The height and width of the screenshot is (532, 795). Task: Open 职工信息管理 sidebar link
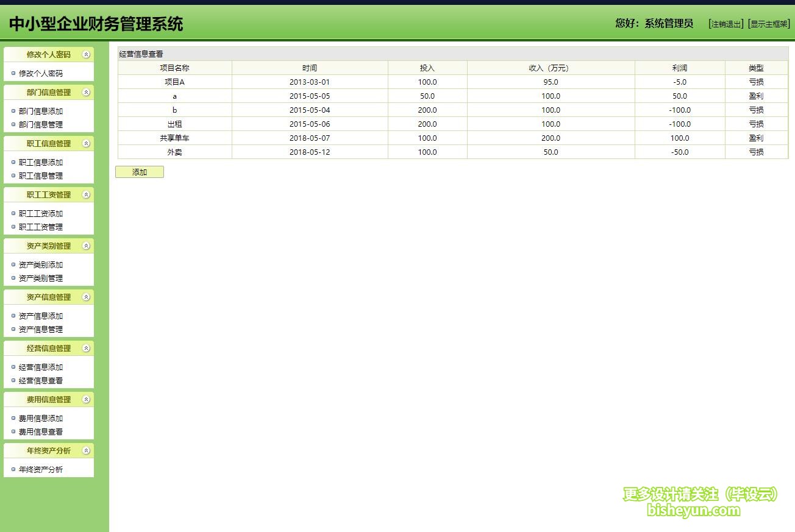click(41, 176)
